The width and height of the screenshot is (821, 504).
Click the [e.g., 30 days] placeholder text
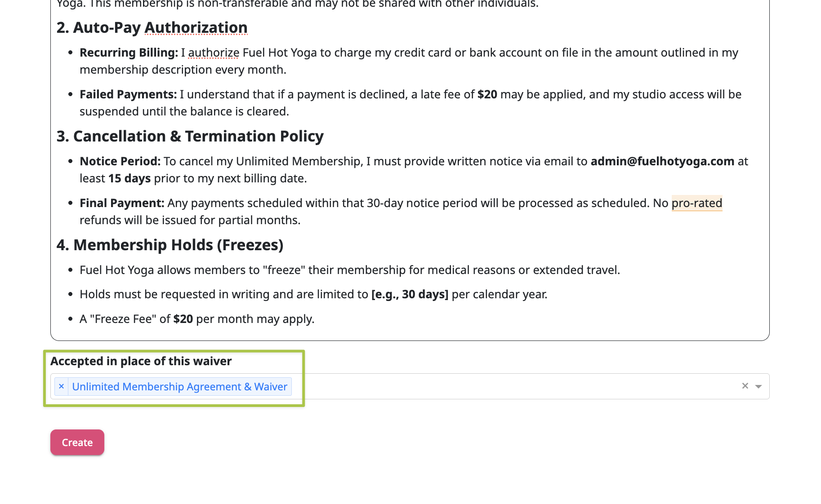point(410,294)
